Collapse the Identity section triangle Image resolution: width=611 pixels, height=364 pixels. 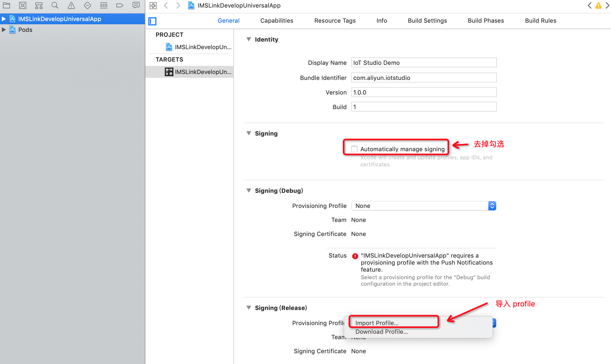coord(249,39)
